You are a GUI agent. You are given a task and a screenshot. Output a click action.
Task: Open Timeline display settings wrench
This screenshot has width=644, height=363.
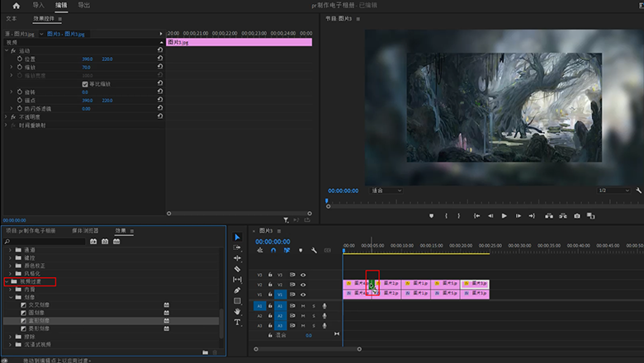314,250
